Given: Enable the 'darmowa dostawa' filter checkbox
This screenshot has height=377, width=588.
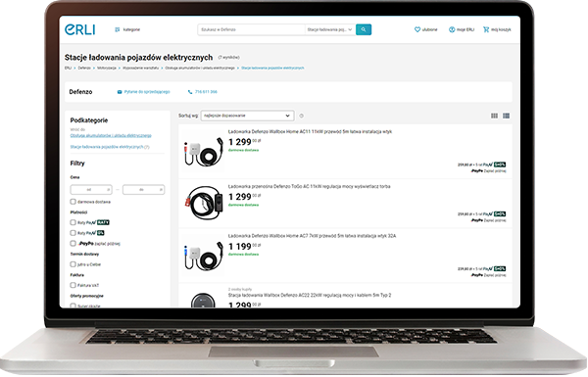Looking at the screenshot, I should pyautogui.click(x=73, y=202).
